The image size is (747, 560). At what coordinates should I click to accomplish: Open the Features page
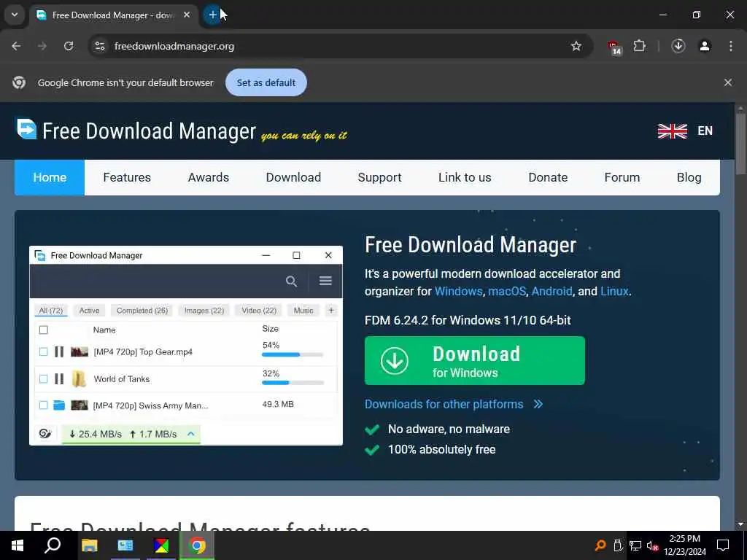127,178
